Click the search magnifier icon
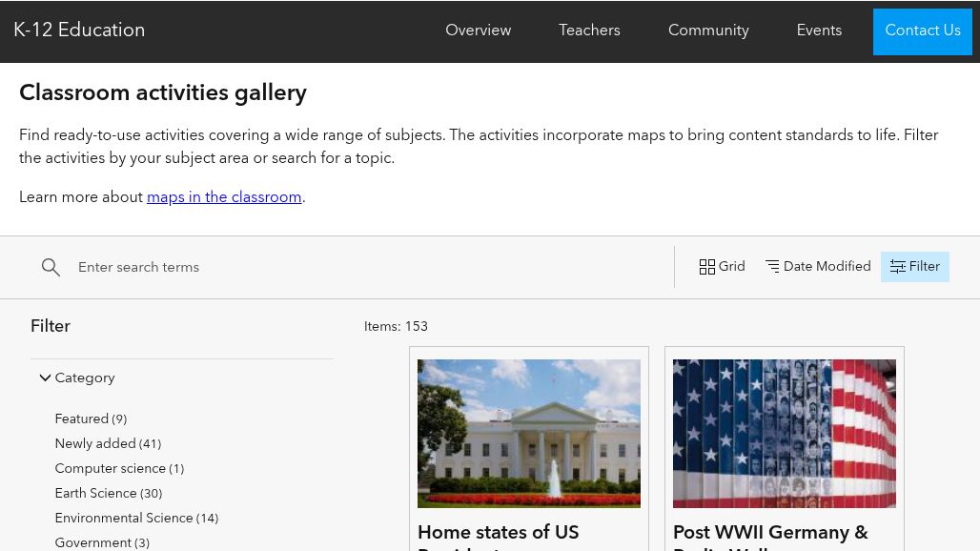Viewport: 980px width, 551px height. 51,267
